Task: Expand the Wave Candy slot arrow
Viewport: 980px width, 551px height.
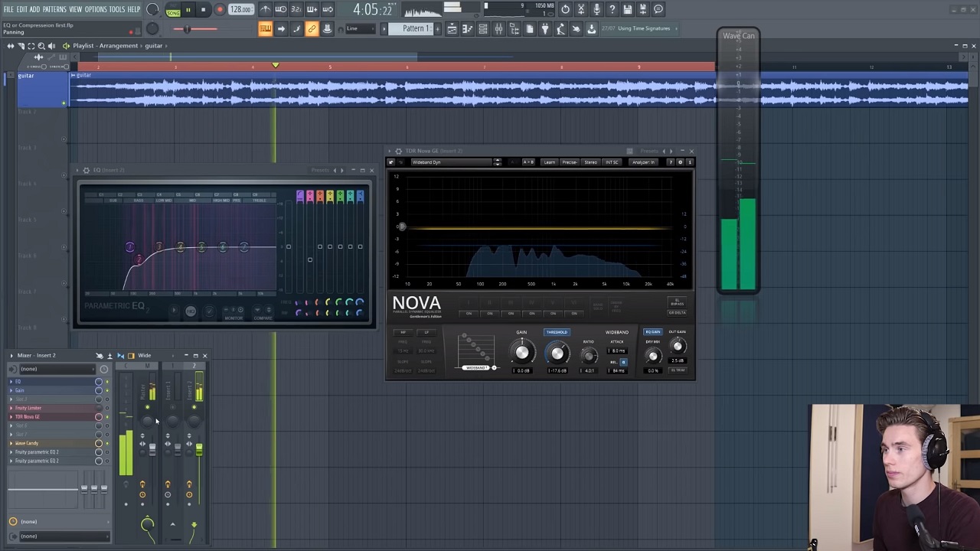Action: coord(11,443)
